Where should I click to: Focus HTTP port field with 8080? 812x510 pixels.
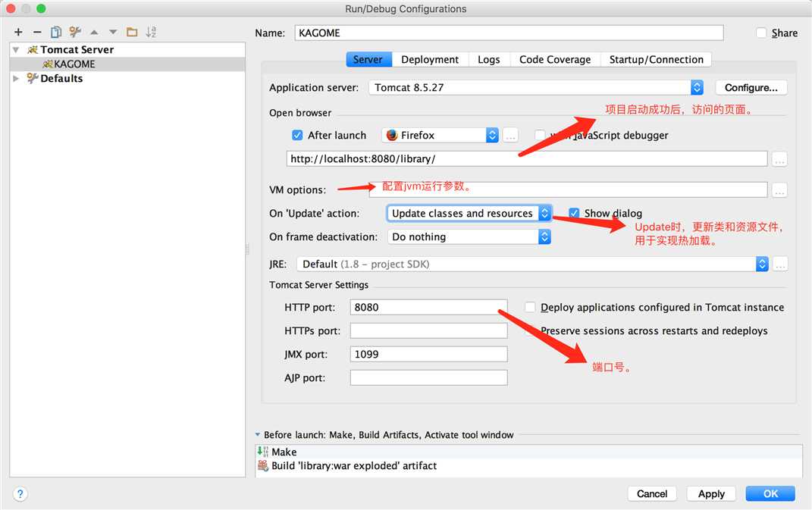429,307
